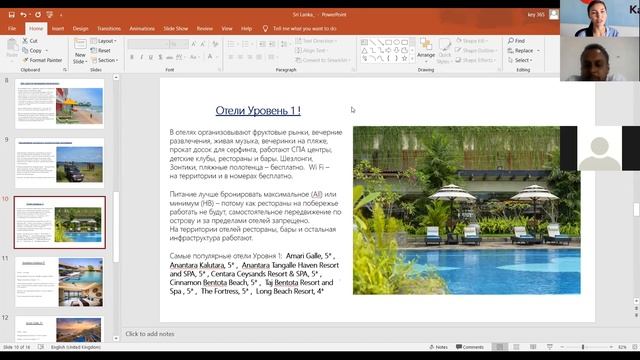This screenshot has height=360, width=640.
Task: Select the triangle shape in shapes gallery
Action: [x=364, y=51]
